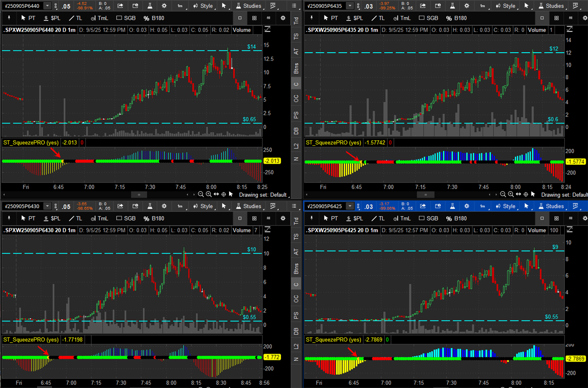This screenshot has width=588, height=388.
Task: Click the 1m timeframe button in the P6425 chart
Action: click(483, 206)
